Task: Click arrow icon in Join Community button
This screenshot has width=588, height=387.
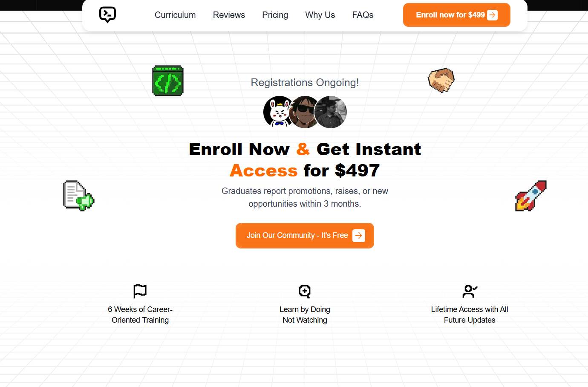Action: (x=359, y=236)
